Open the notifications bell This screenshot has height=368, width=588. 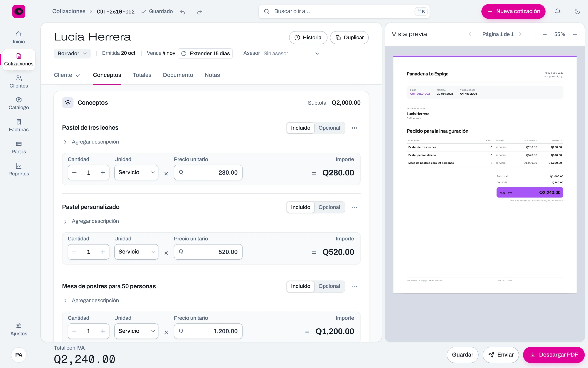click(x=558, y=11)
